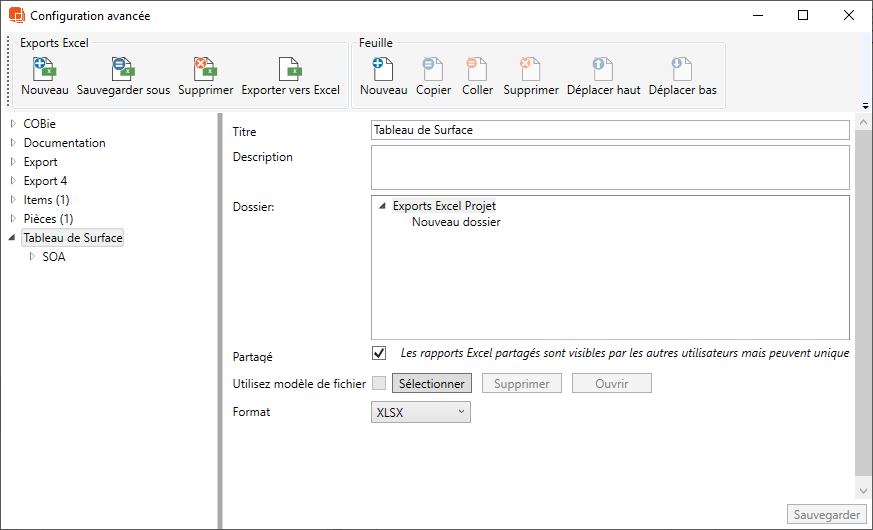
Task: Click the Copier sheet icon
Action: coord(433,70)
